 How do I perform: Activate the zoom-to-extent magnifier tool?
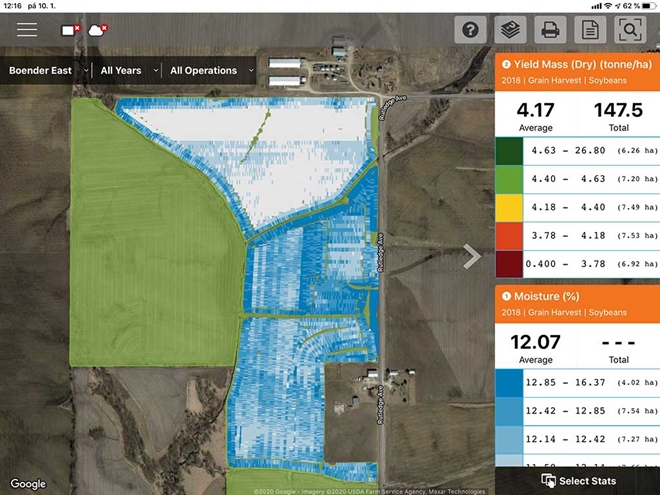(631, 30)
